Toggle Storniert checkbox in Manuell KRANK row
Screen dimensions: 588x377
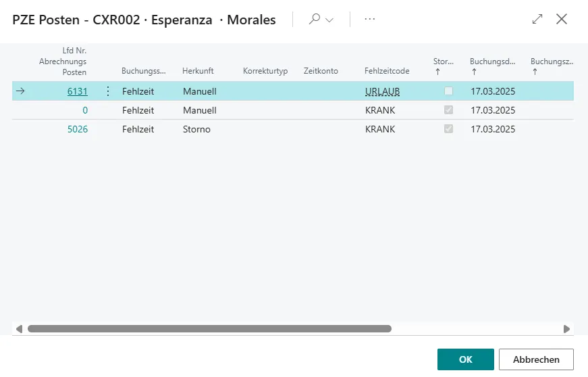(448, 110)
